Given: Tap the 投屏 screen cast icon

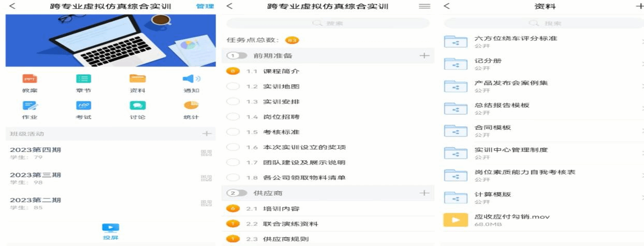Looking at the screenshot, I should pyautogui.click(x=110, y=227).
